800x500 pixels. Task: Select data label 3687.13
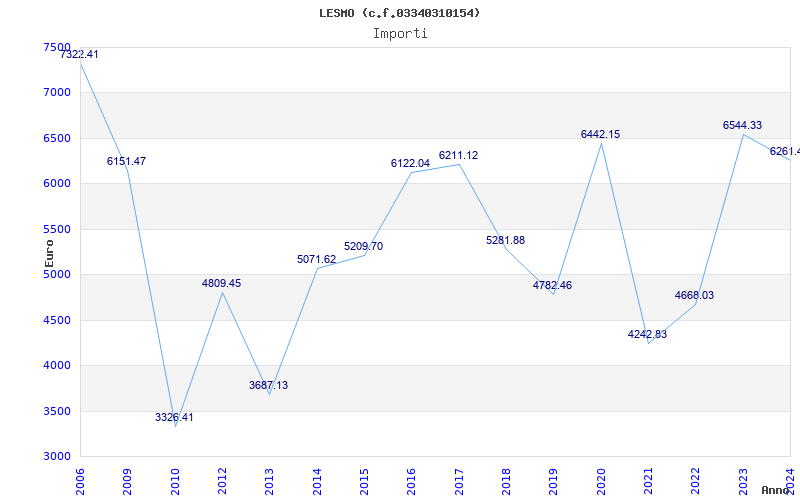[268, 385]
